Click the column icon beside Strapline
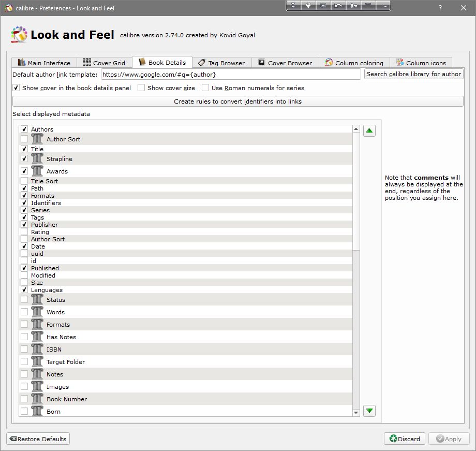The height and width of the screenshot is (451, 476). click(x=37, y=158)
